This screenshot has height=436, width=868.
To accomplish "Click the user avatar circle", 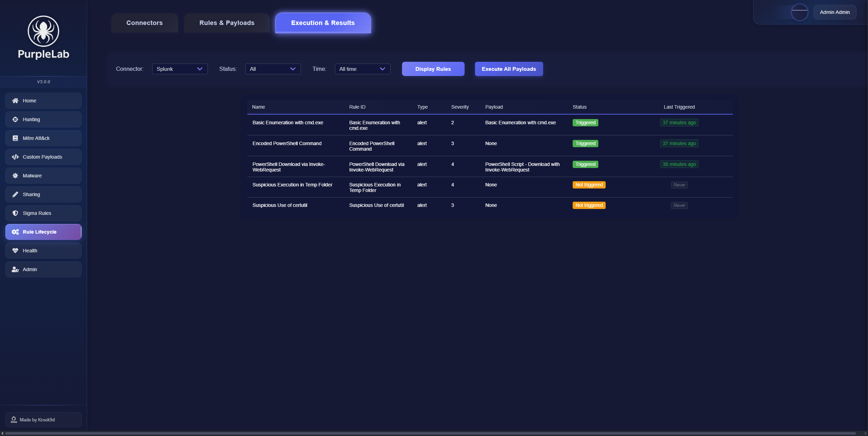I will pyautogui.click(x=799, y=12).
